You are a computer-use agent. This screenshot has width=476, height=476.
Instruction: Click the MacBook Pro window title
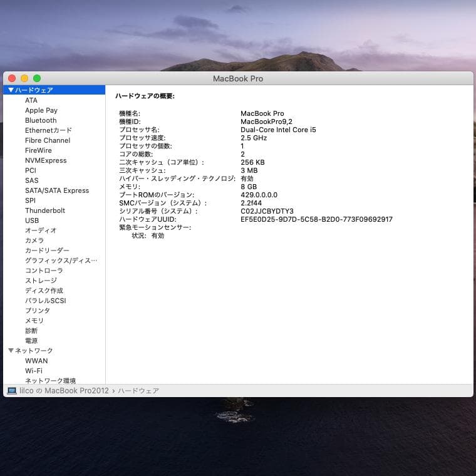(x=238, y=78)
